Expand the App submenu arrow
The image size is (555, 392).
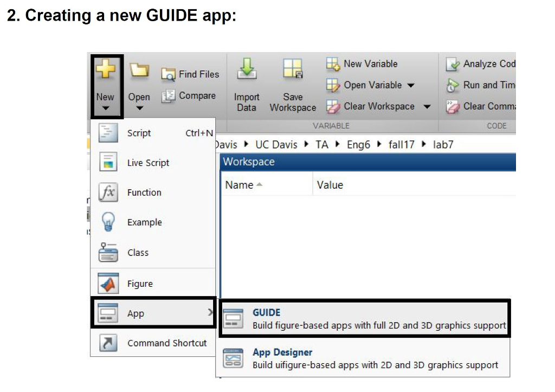tap(210, 312)
